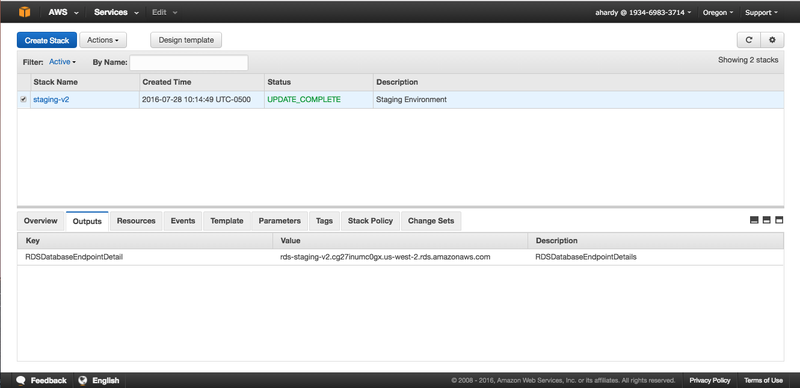Screen dimensions: 800x388
Task: Click the English language button
Action: tap(106, 380)
